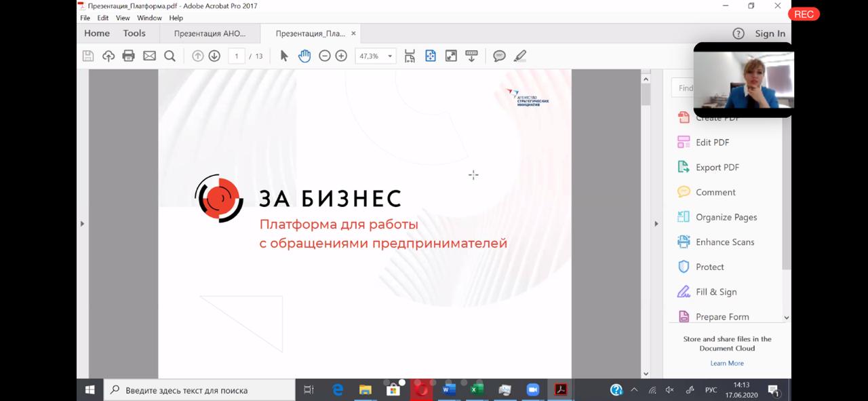
Task: Zoom in with the plus button
Action: (341, 56)
